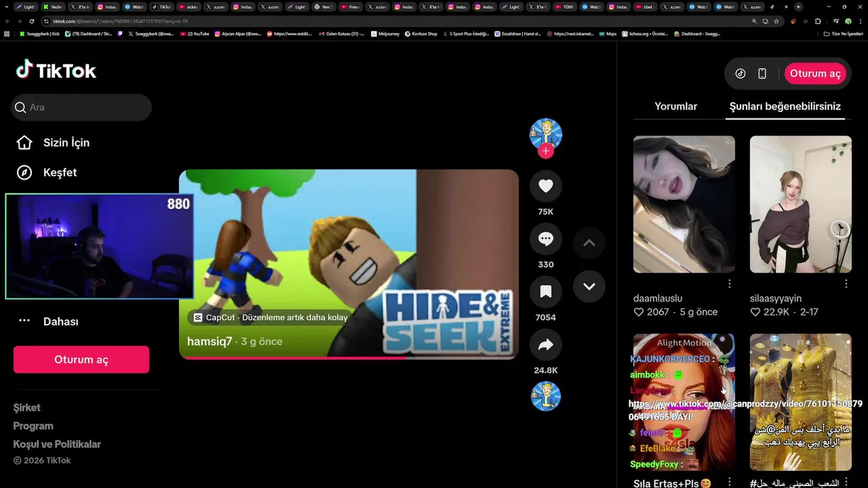This screenshot has height=488, width=868.
Task: Go back with the browser back arrow
Action: [x=7, y=21]
